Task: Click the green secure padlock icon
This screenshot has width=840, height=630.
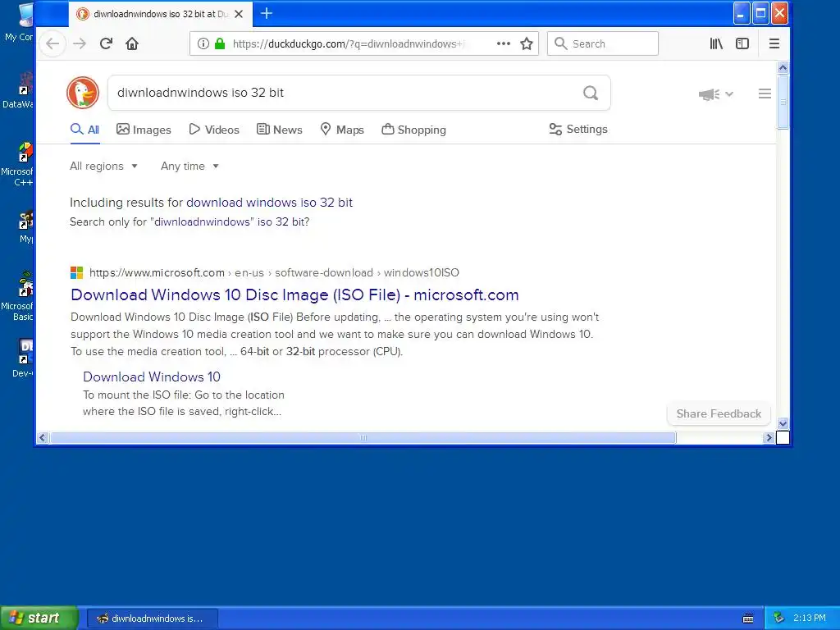Action: click(220, 43)
